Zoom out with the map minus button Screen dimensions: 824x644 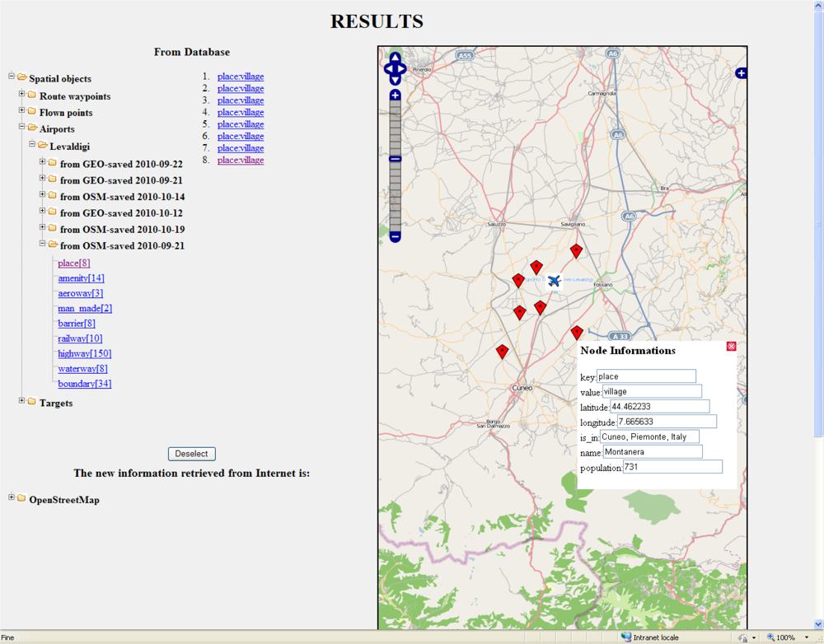click(x=396, y=237)
